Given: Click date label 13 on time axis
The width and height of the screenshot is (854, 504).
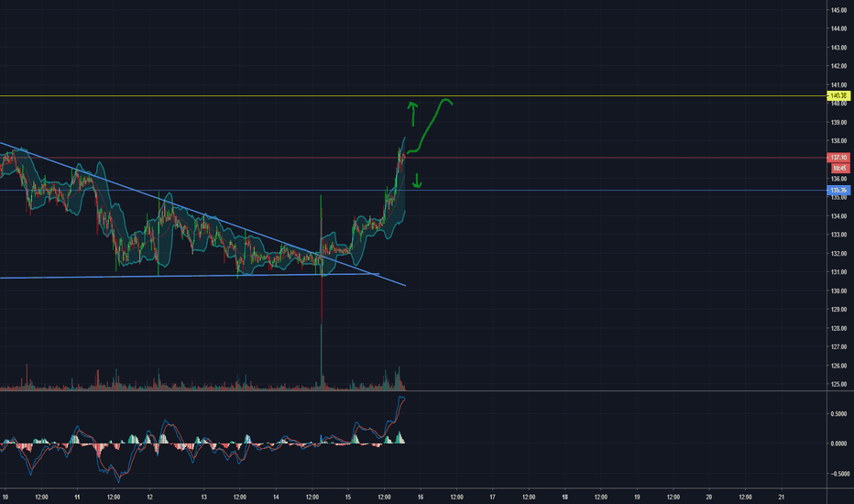Looking at the screenshot, I should point(203,497).
